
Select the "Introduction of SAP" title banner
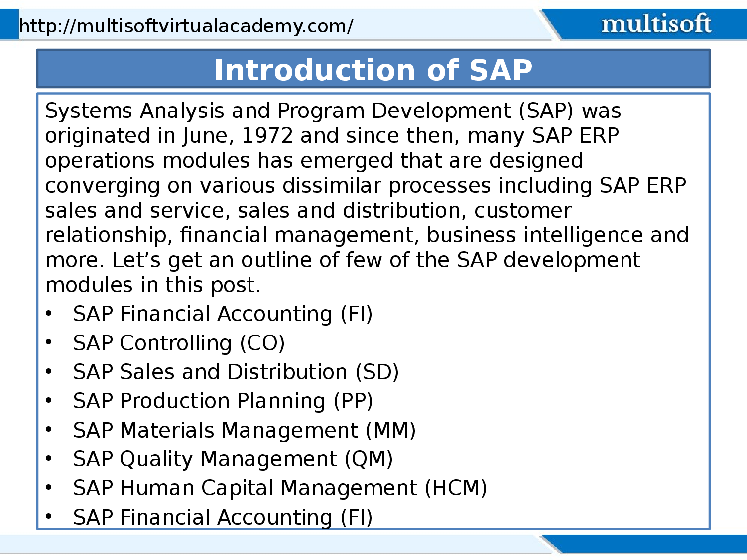point(373,70)
